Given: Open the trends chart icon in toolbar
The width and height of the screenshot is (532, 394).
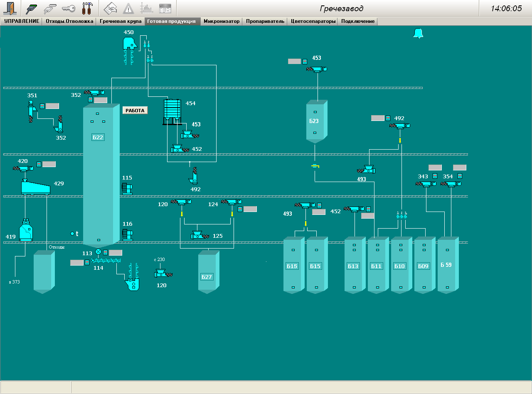Looking at the screenshot, I should (x=146, y=8).
